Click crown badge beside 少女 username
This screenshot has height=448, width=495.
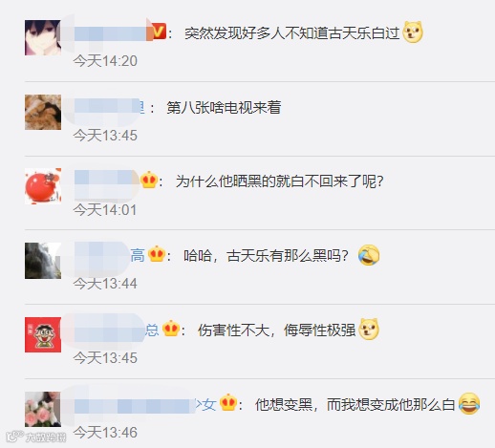coord(228,402)
